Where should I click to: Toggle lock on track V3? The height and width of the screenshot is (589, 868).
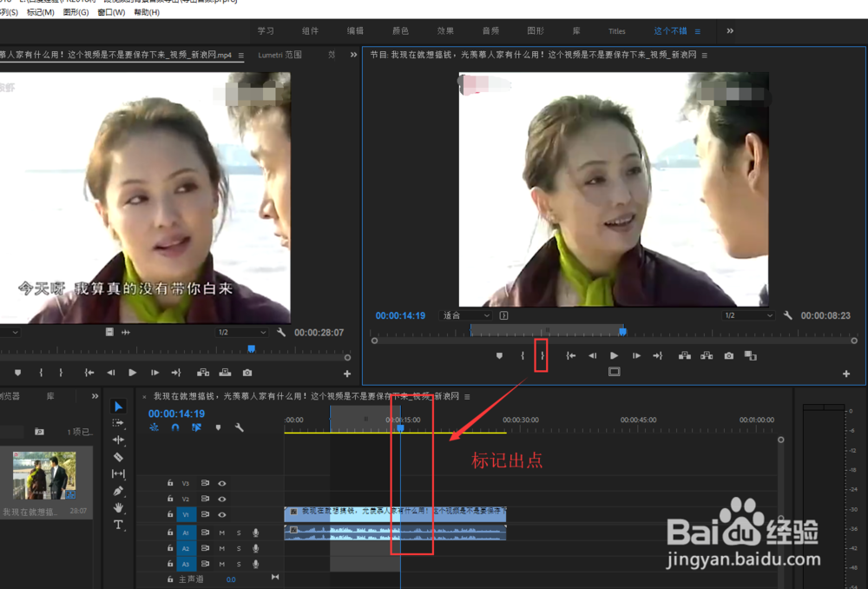[170, 483]
